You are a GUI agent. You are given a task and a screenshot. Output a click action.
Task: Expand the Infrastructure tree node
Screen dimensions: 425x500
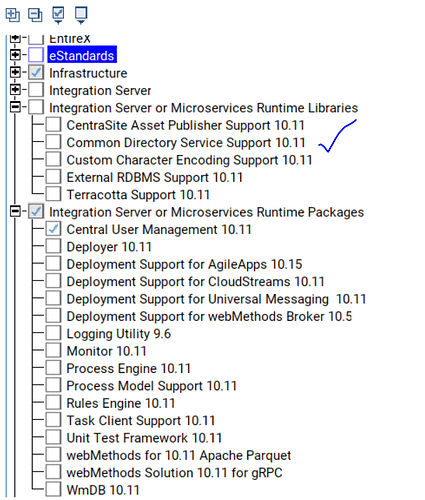click(x=15, y=72)
